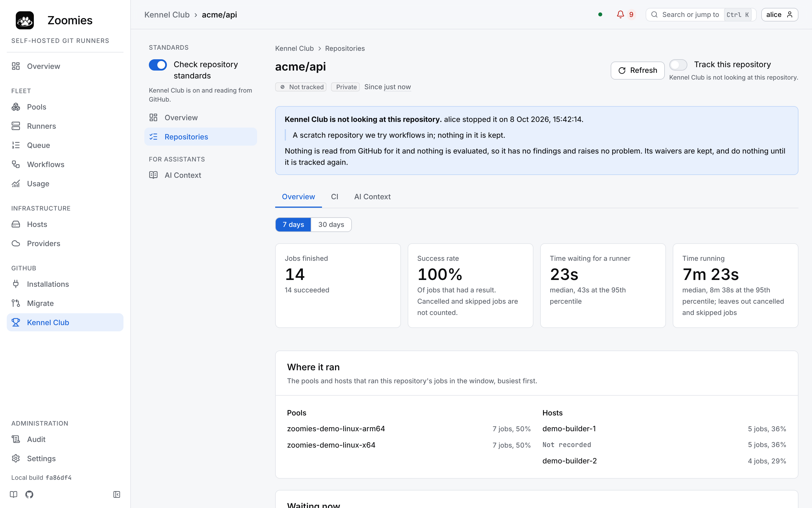Open the documentation book icon in sidebar footer
The height and width of the screenshot is (508, 812).
coord(14,494)
